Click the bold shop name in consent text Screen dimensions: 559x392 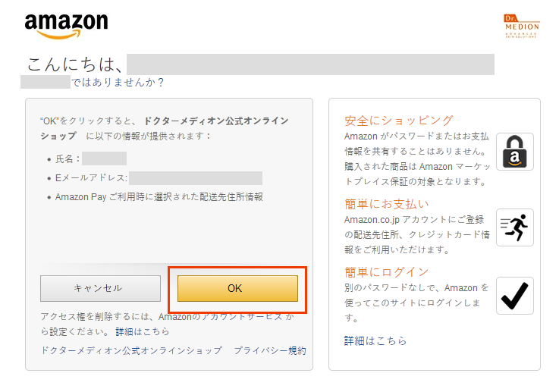216,121
